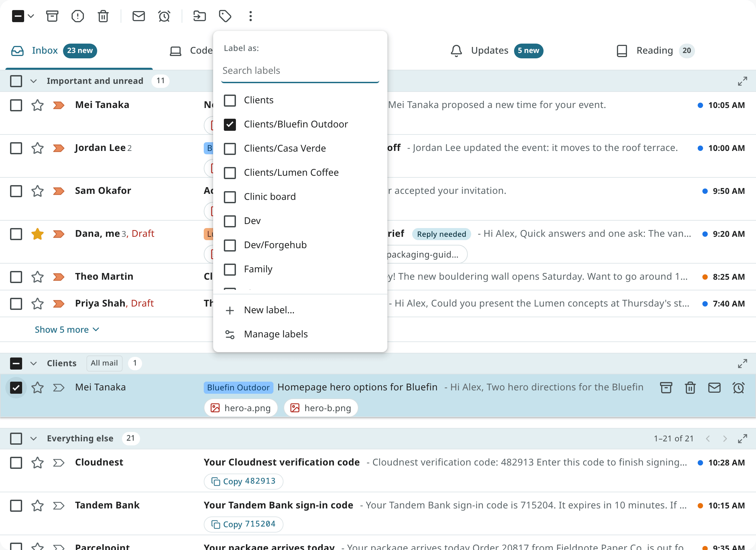
Task: Uncheck the Clients/Bluefin Outdoor label
Action: (x=230, y=124)
